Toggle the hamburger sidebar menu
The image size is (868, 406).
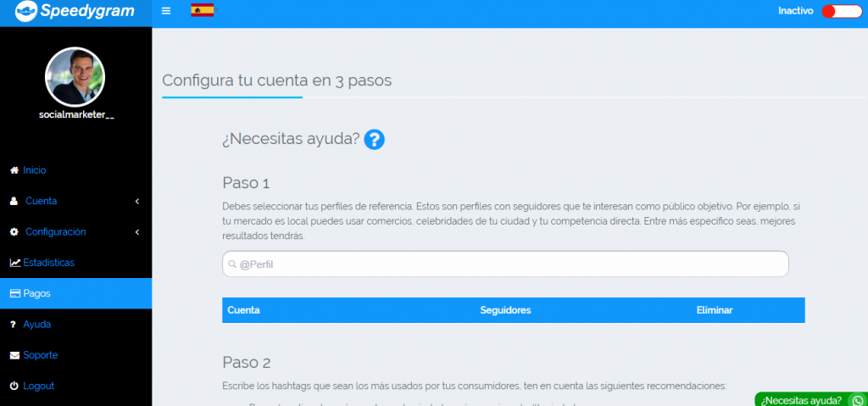coord(166,11)
